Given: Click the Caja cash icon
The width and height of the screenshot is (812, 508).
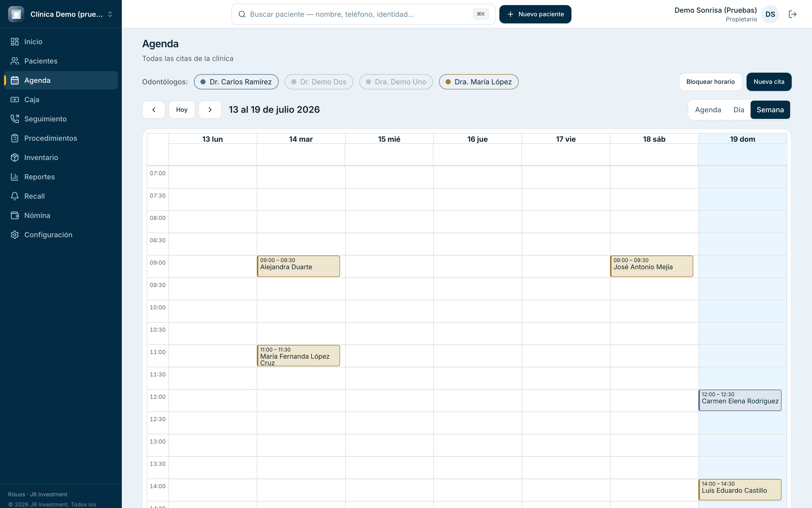Looking at the screenshot, I should coord(14,100).
